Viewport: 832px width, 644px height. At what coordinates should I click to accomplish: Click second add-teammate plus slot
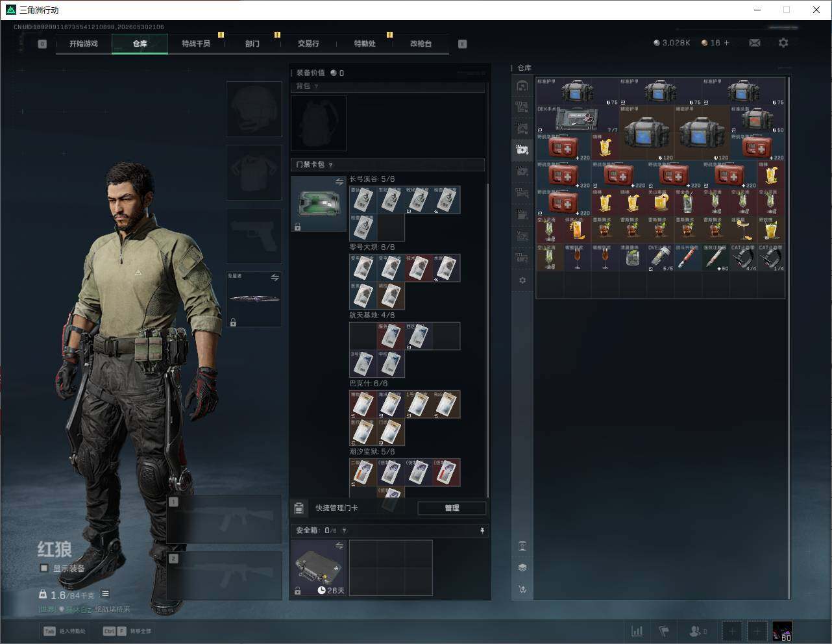(757, 631)
